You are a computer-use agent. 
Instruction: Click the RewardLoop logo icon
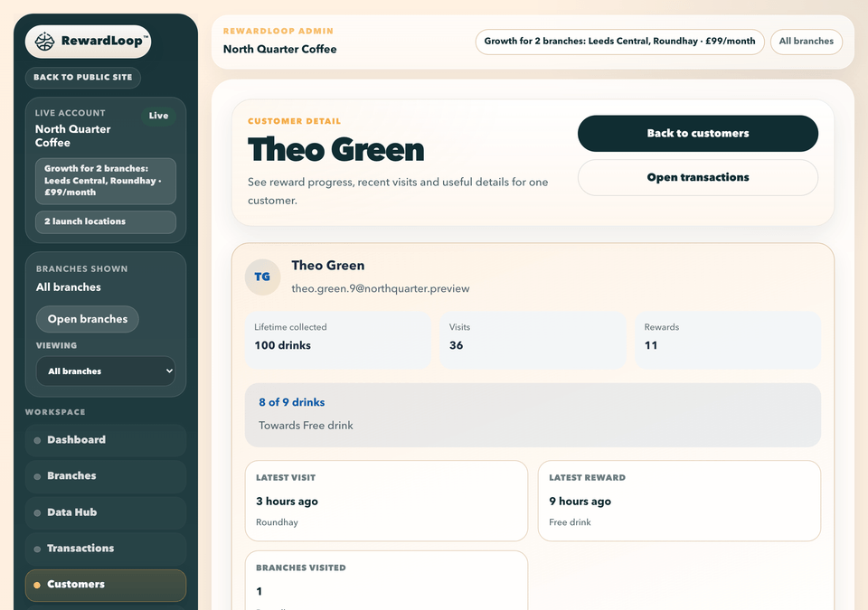click(x=45, y=42)
